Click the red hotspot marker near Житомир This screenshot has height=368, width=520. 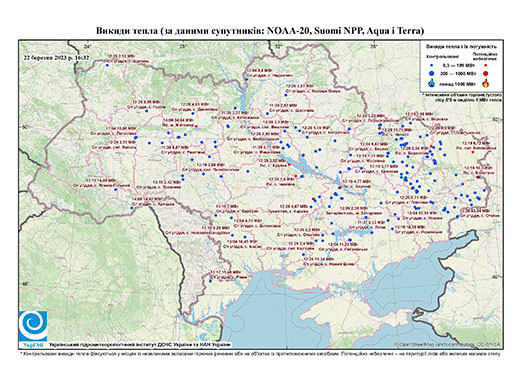tap(196, 126)
